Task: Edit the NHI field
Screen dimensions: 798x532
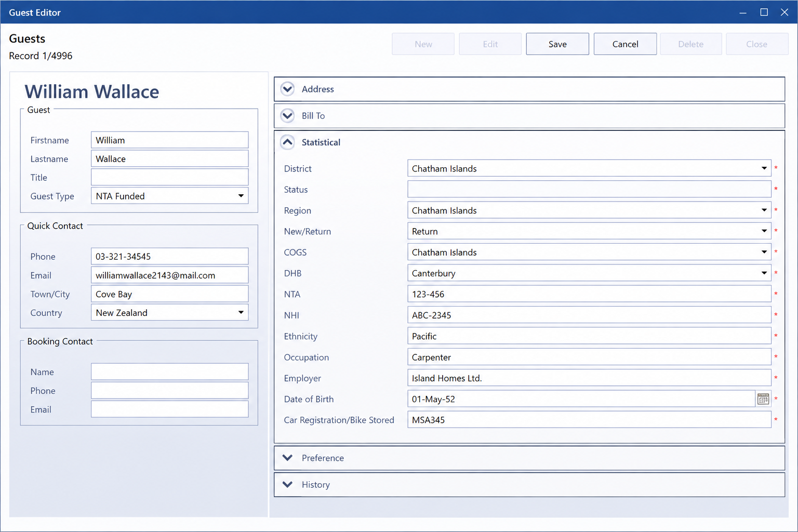Action: point(589,315)
